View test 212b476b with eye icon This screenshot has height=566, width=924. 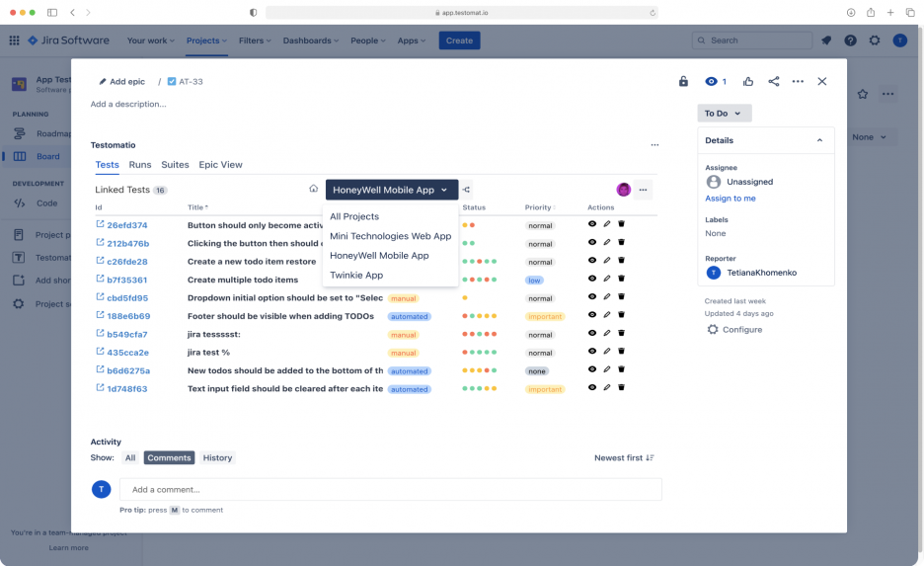pyautogui.click(x=592, y=242)
